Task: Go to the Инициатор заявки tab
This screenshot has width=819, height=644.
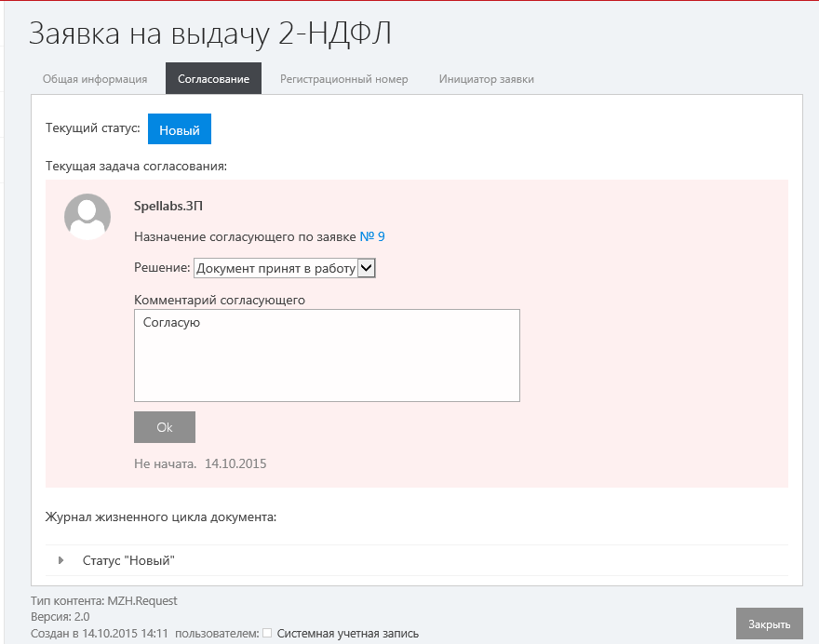Action: tap(486, 79)
